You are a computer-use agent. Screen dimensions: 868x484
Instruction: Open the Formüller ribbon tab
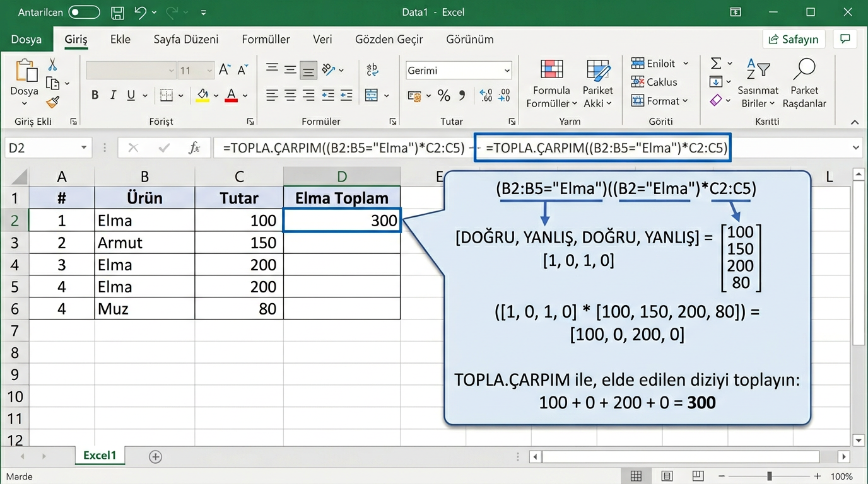[266, 39]
